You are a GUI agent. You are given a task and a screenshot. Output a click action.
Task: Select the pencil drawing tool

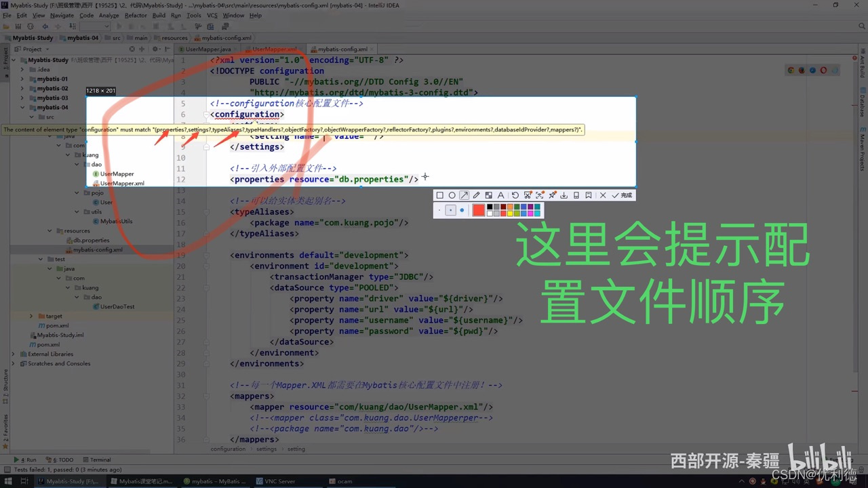[x=476, y=195]
